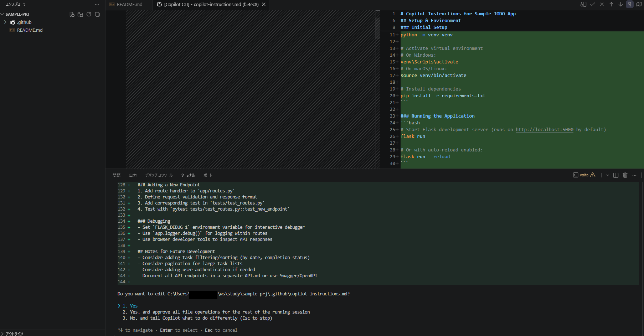
Task: Switch to the README.md editor tab
Action: 129,4
